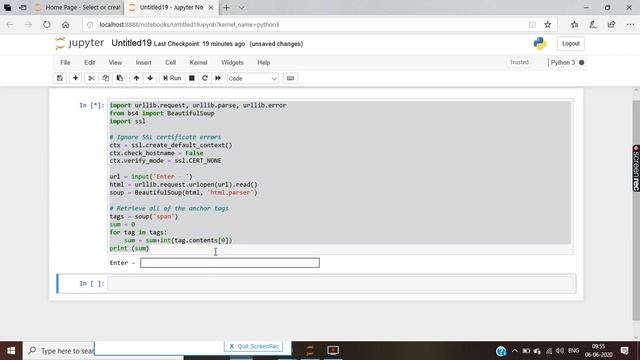Viewport: 640px width, 360px height.
Task: Save and checkpoint the notebook
Action: pyautogui.click(x=60, y=78)
